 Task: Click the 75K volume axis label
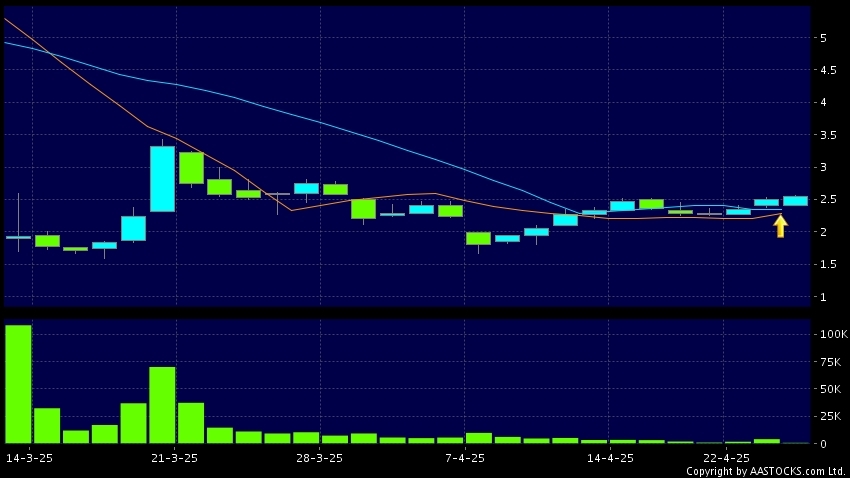pos(830,362)
